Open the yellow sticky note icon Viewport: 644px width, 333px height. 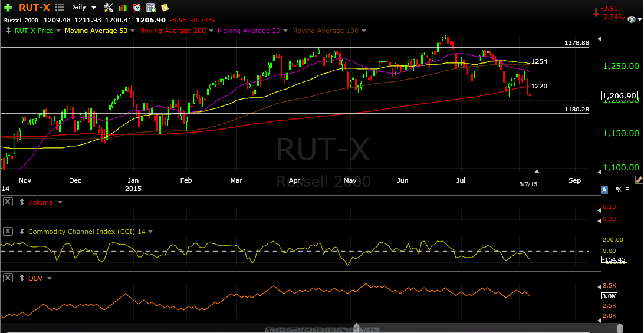coord(165,7)
